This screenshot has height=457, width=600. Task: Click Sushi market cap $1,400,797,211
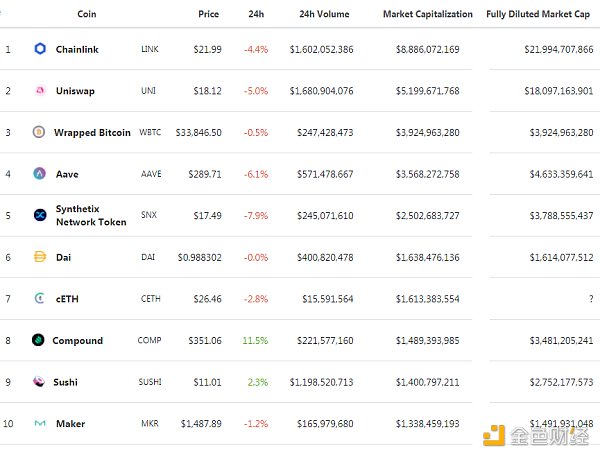[428, 382]
